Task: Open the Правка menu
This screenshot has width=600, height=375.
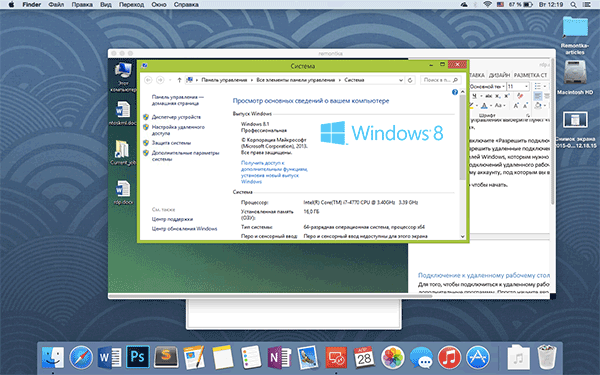Action: [x=82, y=5]
